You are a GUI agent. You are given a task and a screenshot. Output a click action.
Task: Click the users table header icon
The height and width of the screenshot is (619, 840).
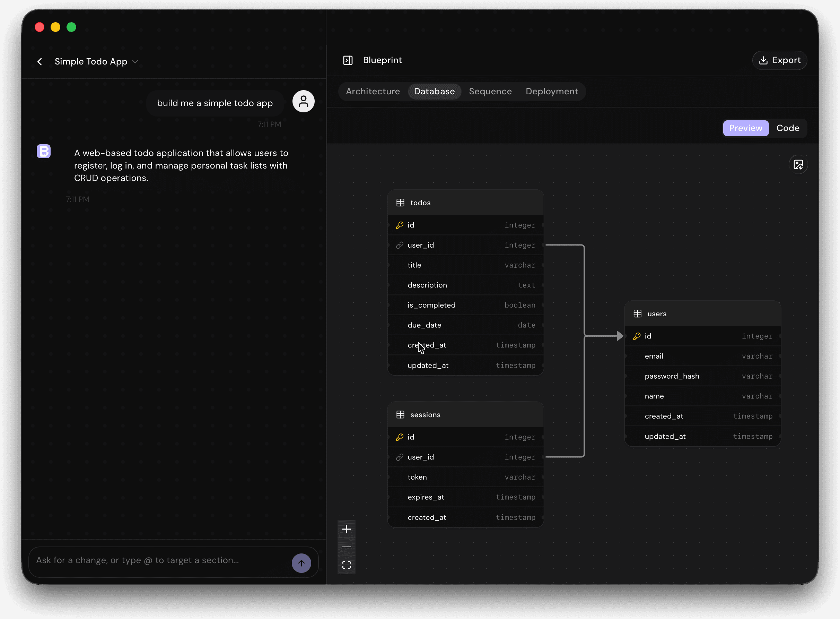pos(637,313)
